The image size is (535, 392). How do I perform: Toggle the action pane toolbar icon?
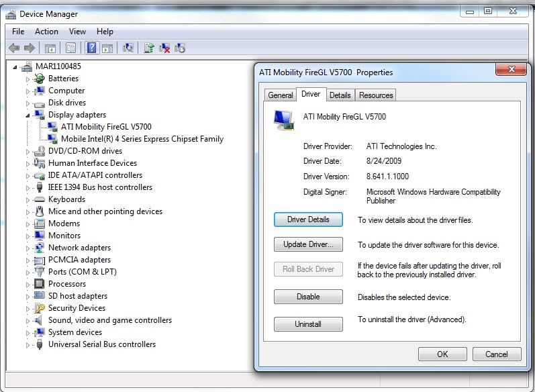tap(107, 48)
